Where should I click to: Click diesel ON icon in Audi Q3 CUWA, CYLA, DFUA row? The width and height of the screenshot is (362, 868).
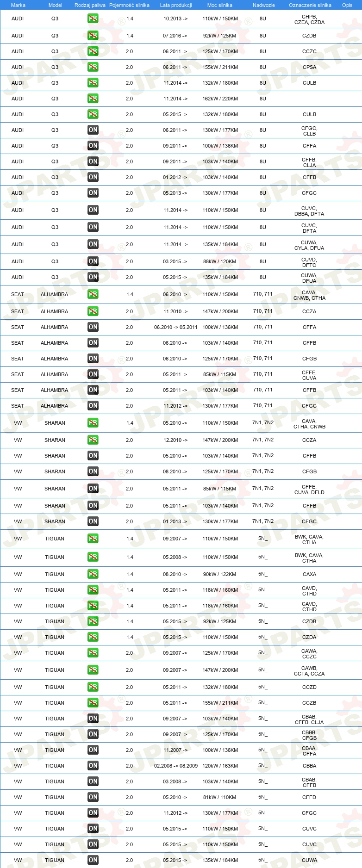coord(93,244)
